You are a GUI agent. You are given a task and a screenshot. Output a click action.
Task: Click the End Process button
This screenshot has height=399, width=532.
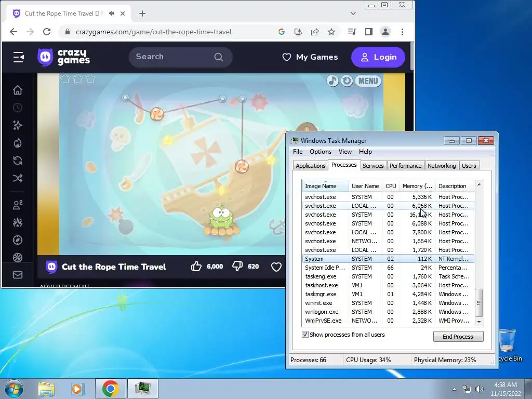pyautogui.click(x=458, y=337)
